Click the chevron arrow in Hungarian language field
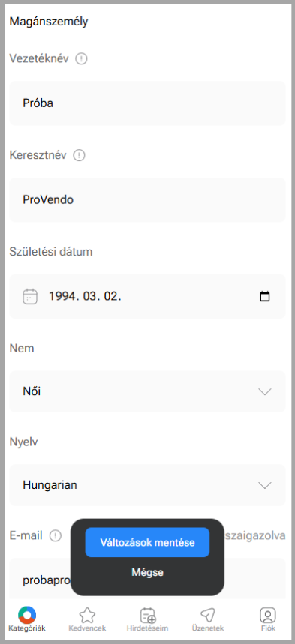The height and width of the screenshot is (644, 295). coord(265,486)
